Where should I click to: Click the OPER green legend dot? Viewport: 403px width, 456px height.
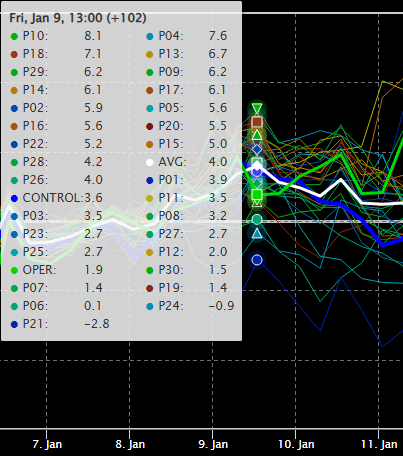pos(14,270)
